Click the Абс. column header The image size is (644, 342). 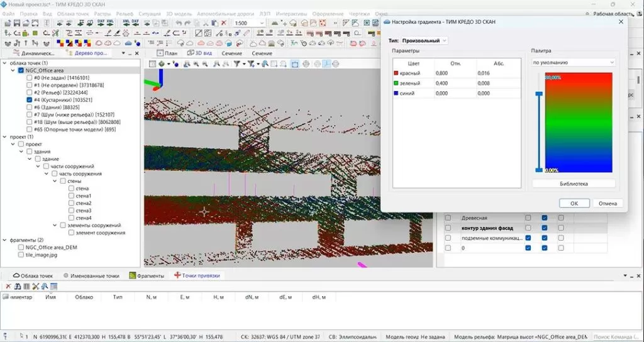(499, 63)
